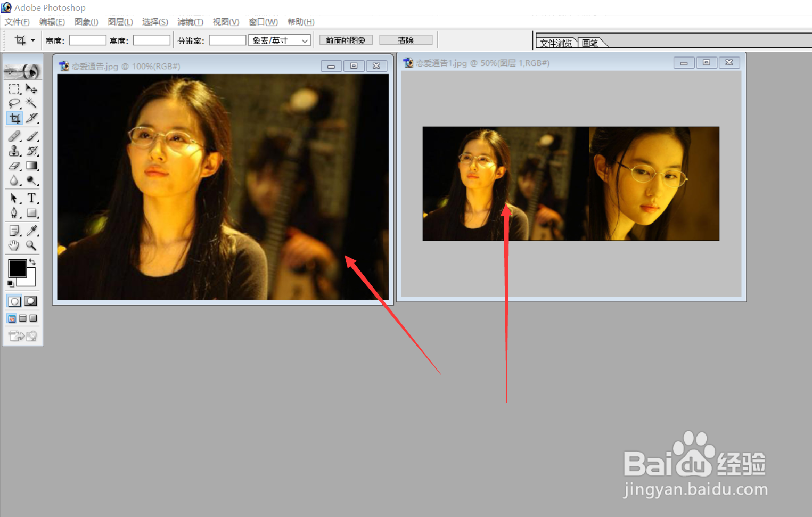
Task: Select the Blur tool
Action: [14, 181]
